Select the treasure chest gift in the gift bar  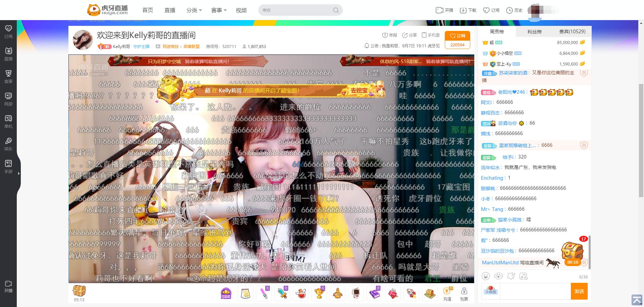click(430, 293)
